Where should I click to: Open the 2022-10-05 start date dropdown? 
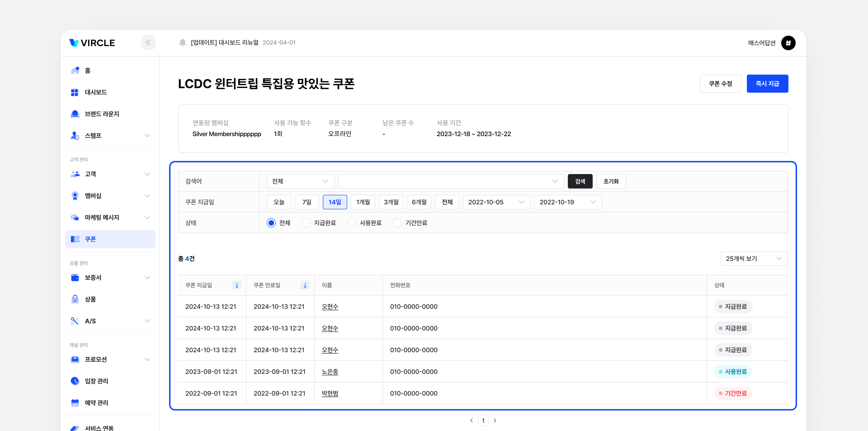tap(496, 202)
